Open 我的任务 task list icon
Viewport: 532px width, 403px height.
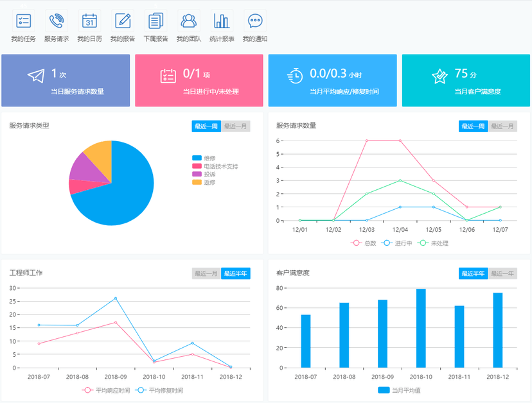pyautogui.click(x=23, y=21)
